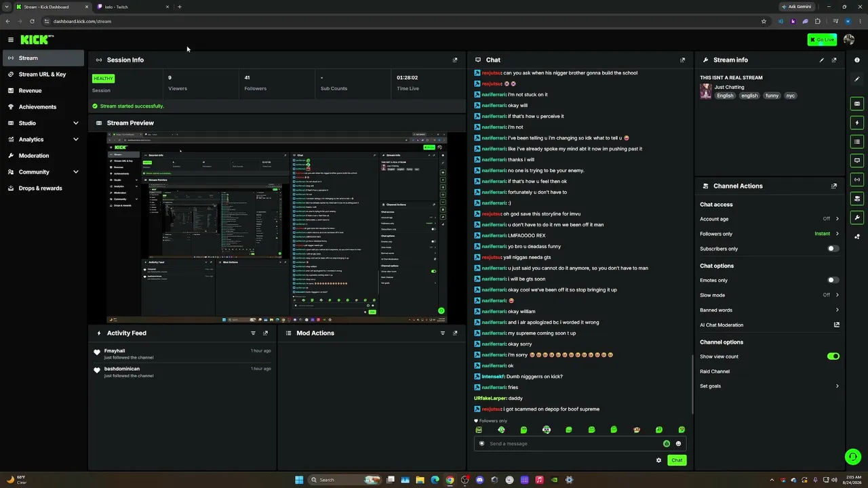Toggle Subscribers only chat
Image resolution: width=868 pixels, height=488 pixels.
coord(833,249)
